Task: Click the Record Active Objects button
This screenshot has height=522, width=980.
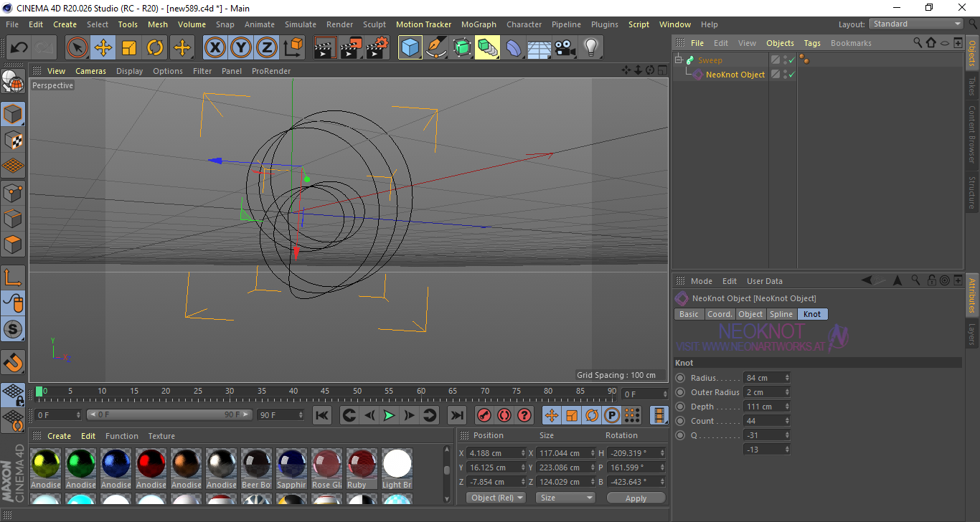Action: point(484,414)
